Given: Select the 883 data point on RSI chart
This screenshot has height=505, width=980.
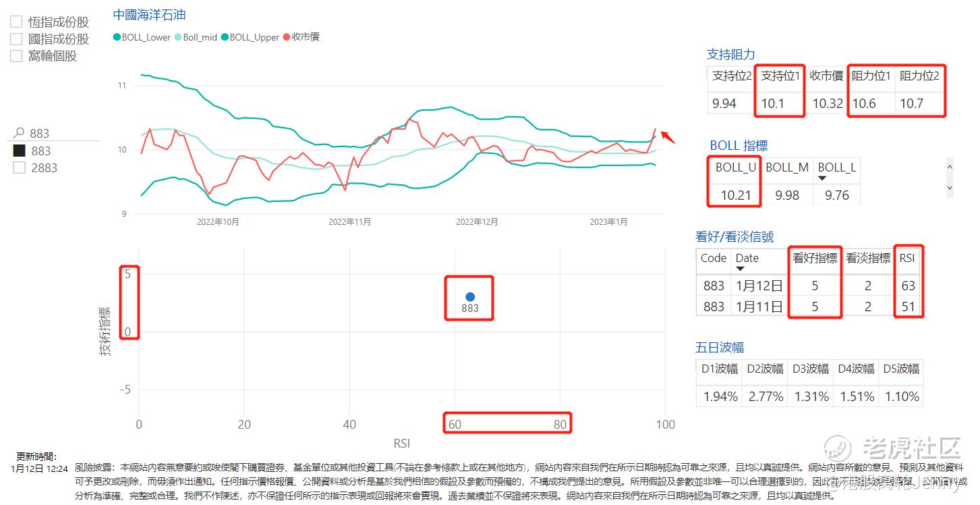Looking at the screenshot, I should pyautogui.click(x=469, y=295).
